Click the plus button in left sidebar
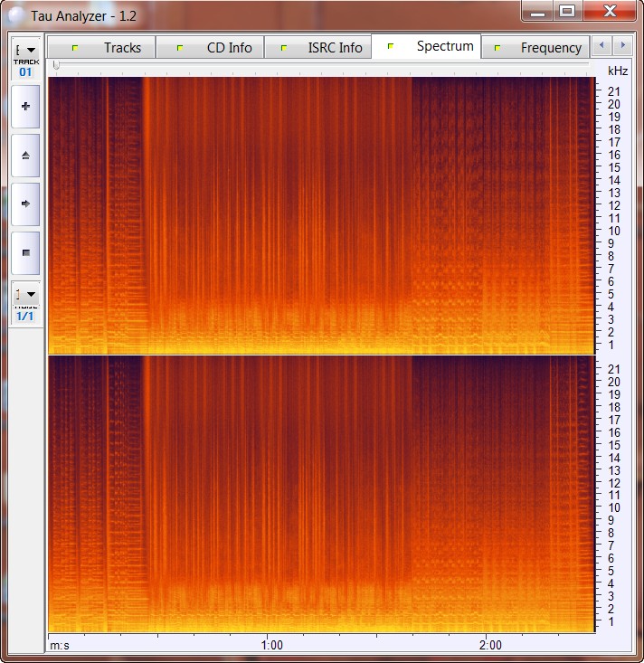This screenshot has width=644, height=663. (25, 107)
